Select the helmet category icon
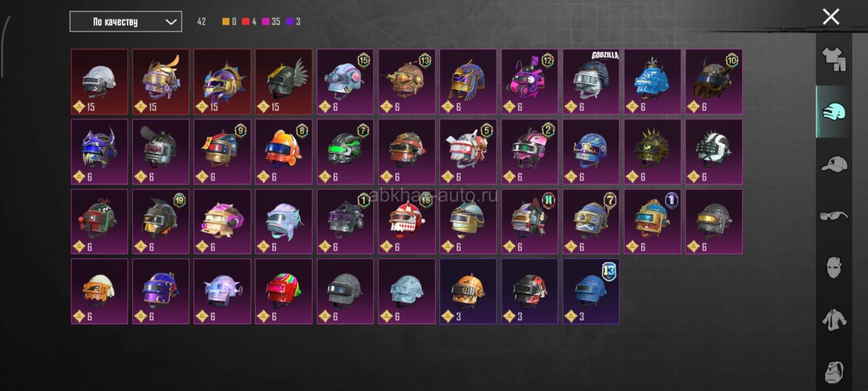 click(x=834, y=112)
